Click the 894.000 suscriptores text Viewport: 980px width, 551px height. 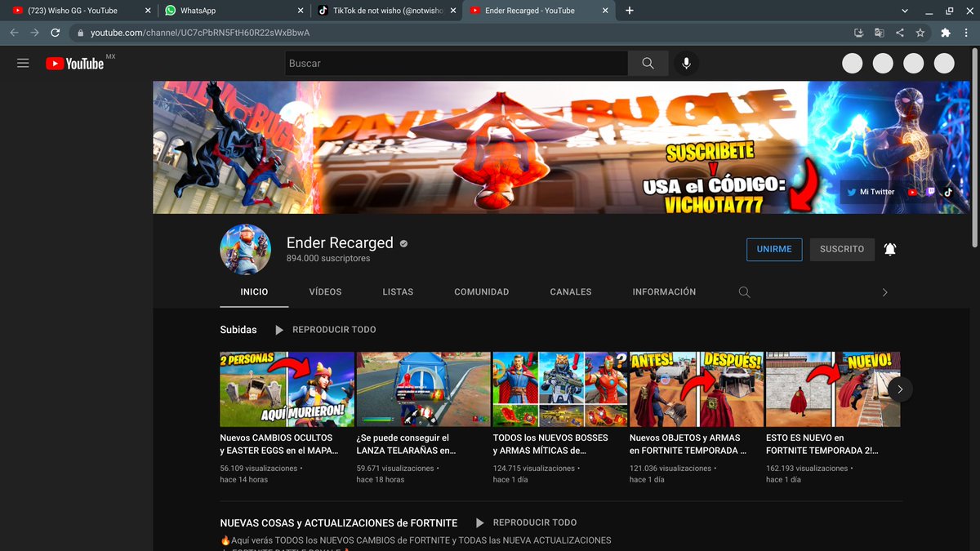click(x=328, y=259)
